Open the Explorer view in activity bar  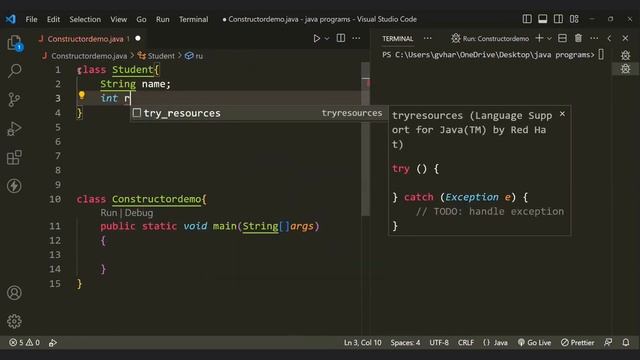pyautogui.click(x=14, y=43)
